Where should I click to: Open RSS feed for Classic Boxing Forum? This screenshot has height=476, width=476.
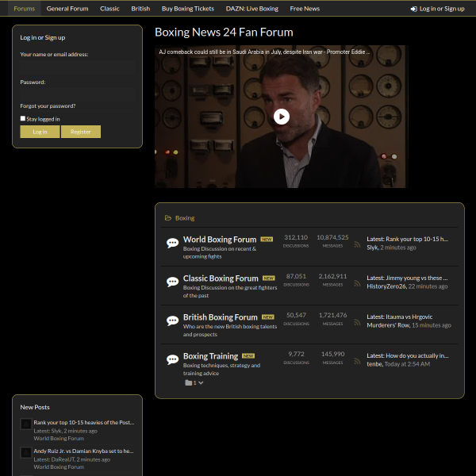click(357, 283)
